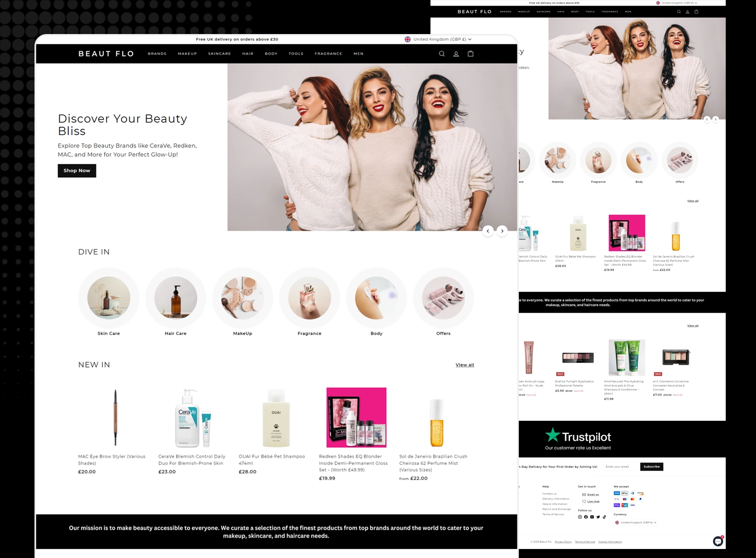Click View all beside NEW IN
This screenshot has width=756, height=558.
465,365
